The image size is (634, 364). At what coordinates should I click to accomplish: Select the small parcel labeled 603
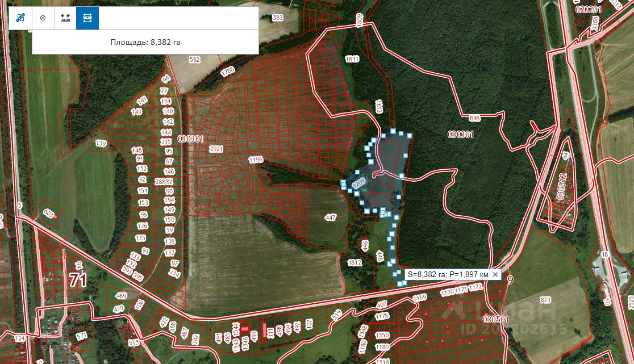(48, 214)
